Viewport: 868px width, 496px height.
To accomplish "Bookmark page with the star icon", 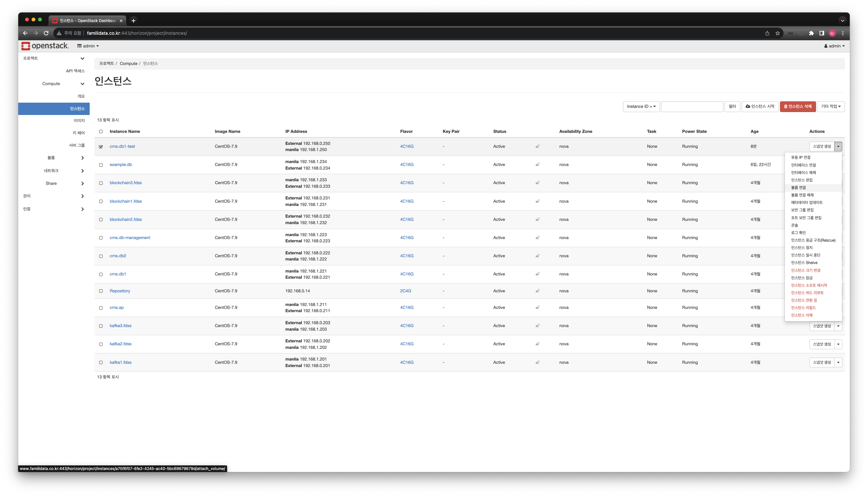I will [x=777, y=33].
